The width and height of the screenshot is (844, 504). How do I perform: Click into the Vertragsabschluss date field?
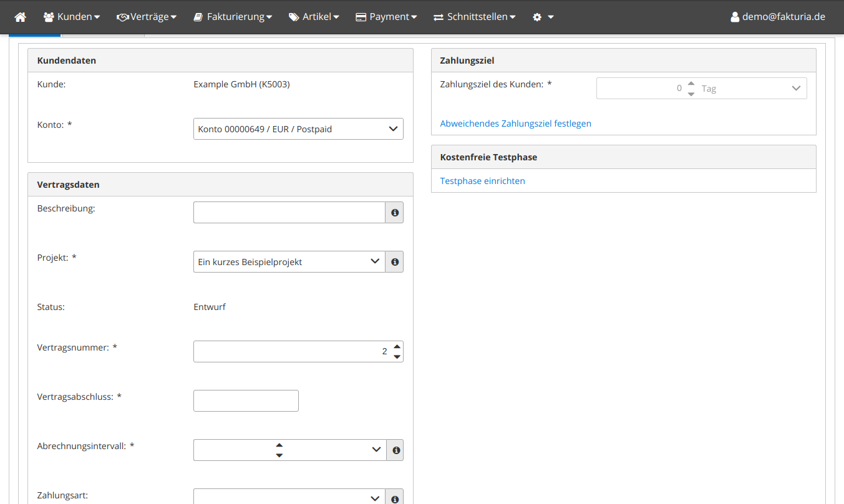tap(246, 400)
